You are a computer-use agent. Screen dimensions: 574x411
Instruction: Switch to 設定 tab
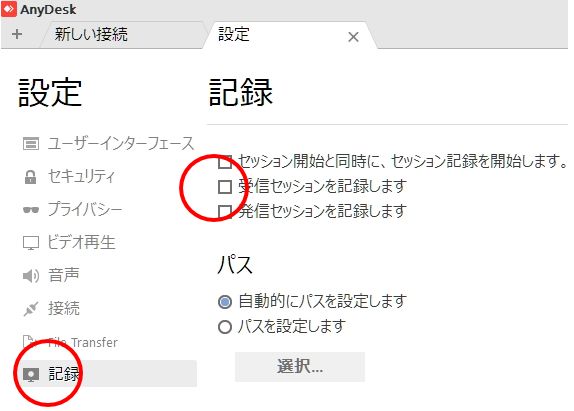(x=289, y=35)
